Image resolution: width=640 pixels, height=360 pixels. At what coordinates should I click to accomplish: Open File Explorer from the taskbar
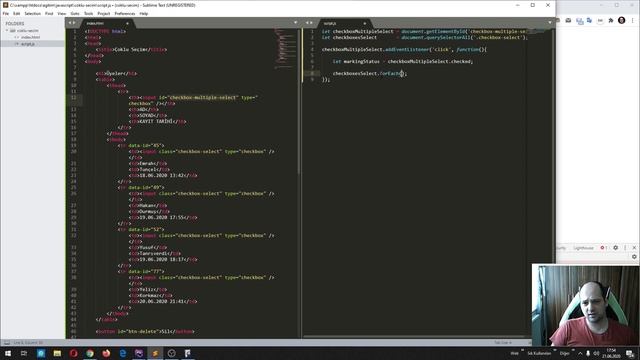tap(57, 353)
